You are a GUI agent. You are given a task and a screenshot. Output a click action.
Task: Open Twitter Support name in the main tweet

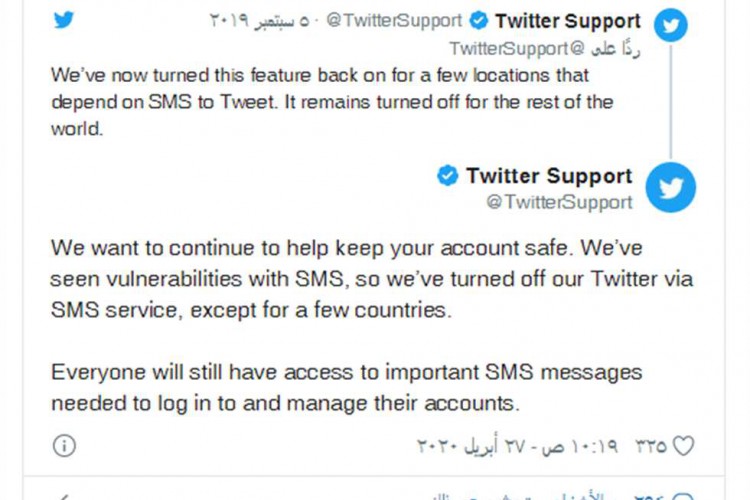click(x=549, y=176)
